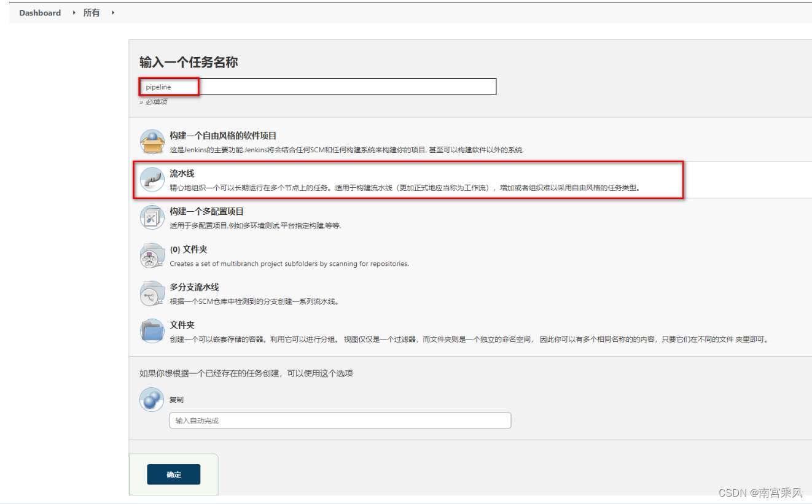Open the Dashboard breadcrumb link

tap(40, 13)
